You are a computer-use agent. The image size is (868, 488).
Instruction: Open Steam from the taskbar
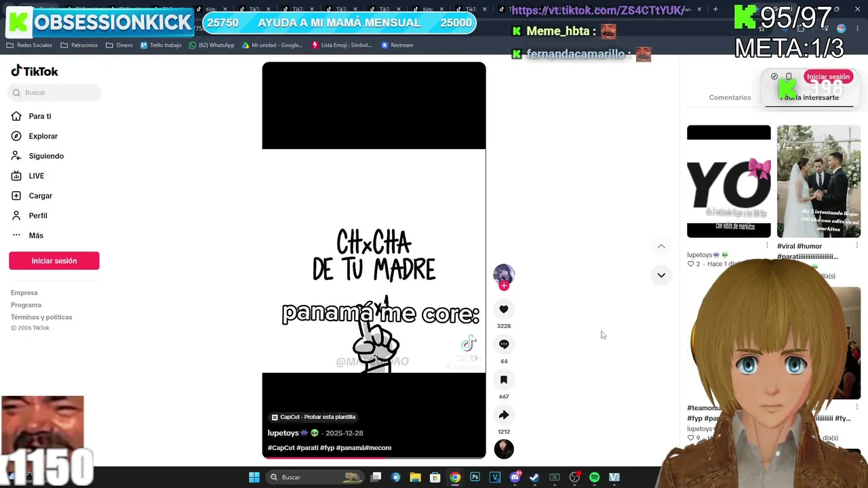(534, 477)
